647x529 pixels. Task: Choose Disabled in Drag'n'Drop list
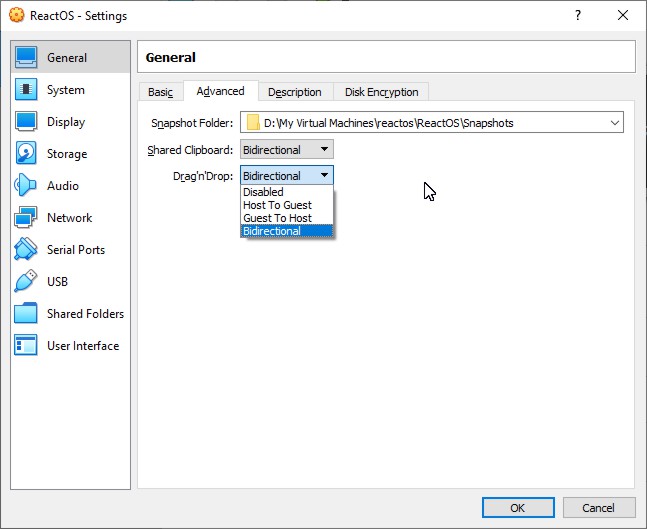tap(287, 192)
